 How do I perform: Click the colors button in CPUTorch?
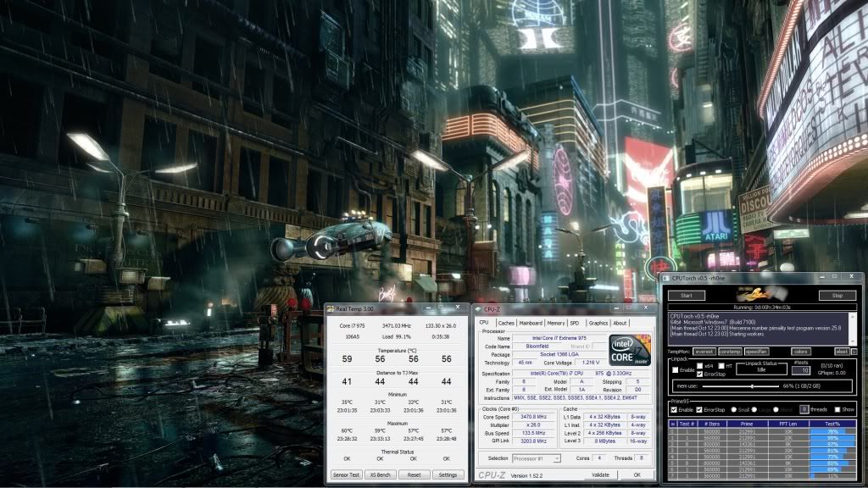tap(801, 352)
